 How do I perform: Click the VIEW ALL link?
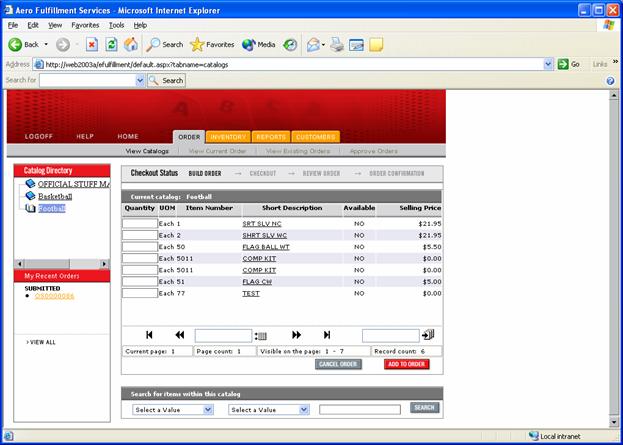[41, 342]
